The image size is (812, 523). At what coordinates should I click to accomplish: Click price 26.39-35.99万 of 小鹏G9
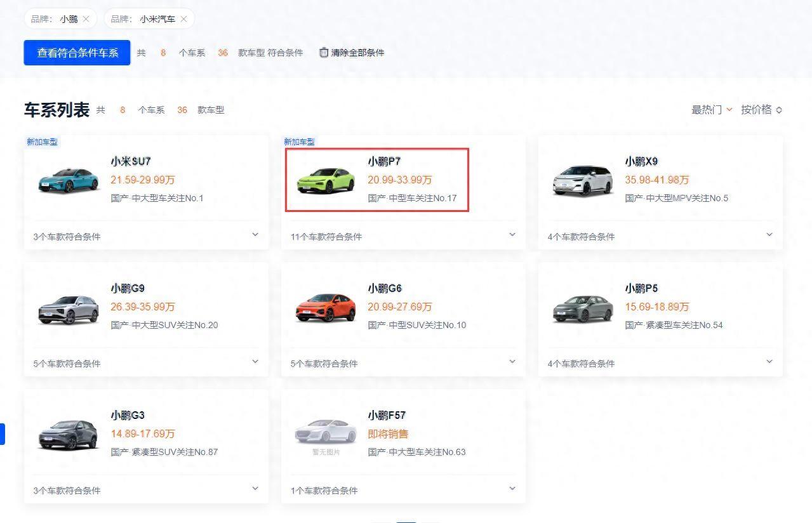coord(143,307)
